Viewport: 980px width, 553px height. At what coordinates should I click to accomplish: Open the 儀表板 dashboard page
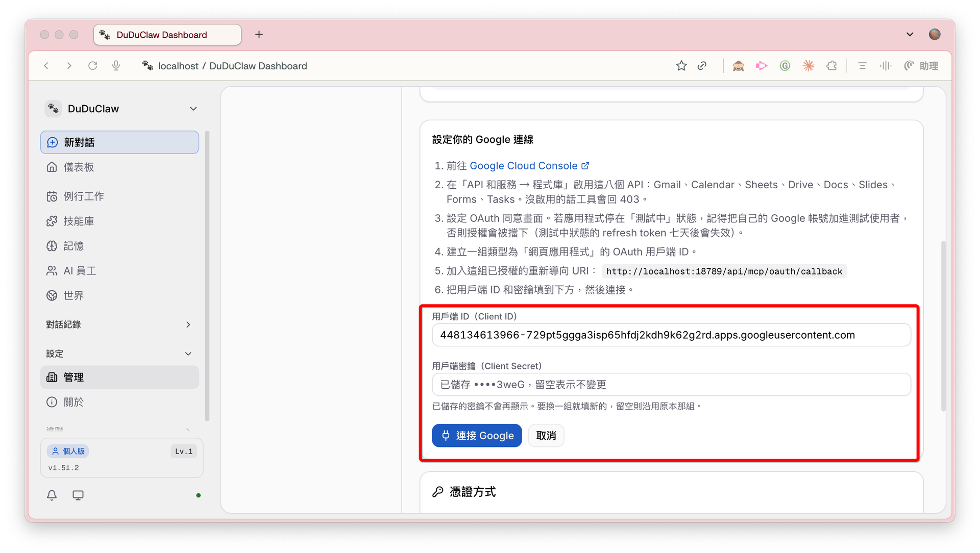click(119, 167)
